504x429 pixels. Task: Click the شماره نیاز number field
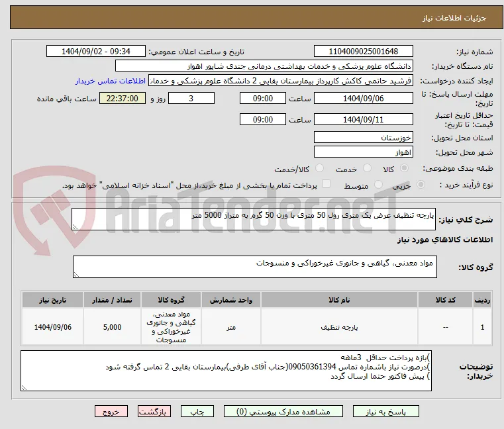click(x=363, y=52)
